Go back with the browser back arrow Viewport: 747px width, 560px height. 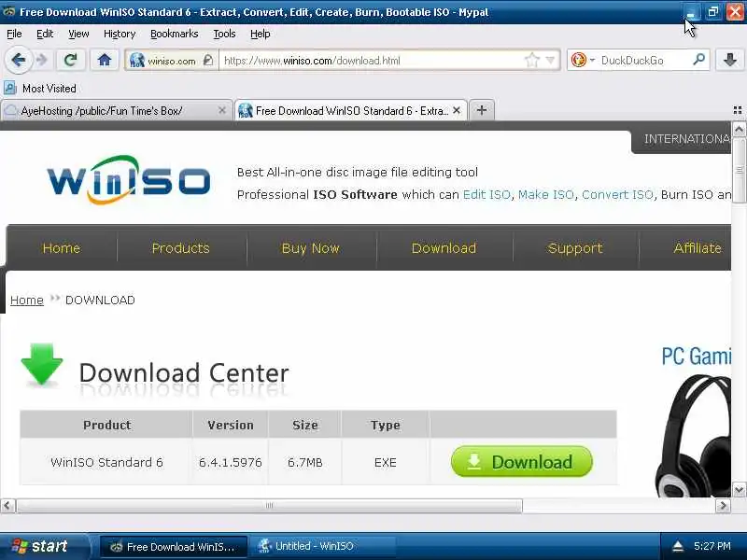tap(19, 60)
